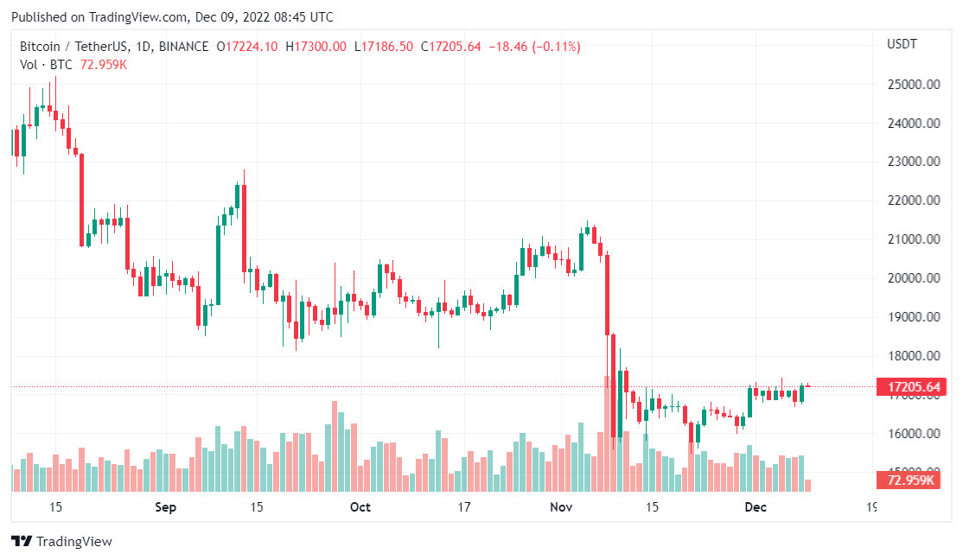
Task: Click the red 17205.64 price axis tag
Action: click(908, 386)
